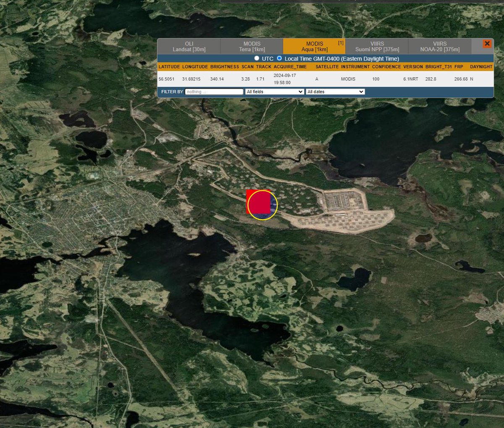Switch to the OLI Landsat [30m] tab
The height and width of the screenshot is (428, 504).
tap(189, 46)
